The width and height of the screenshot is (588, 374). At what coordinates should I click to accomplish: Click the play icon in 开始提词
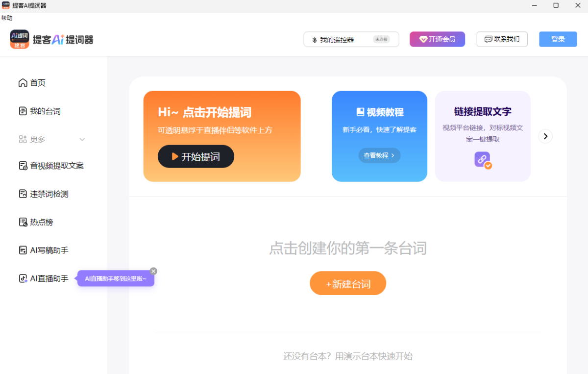coord(175,156)
